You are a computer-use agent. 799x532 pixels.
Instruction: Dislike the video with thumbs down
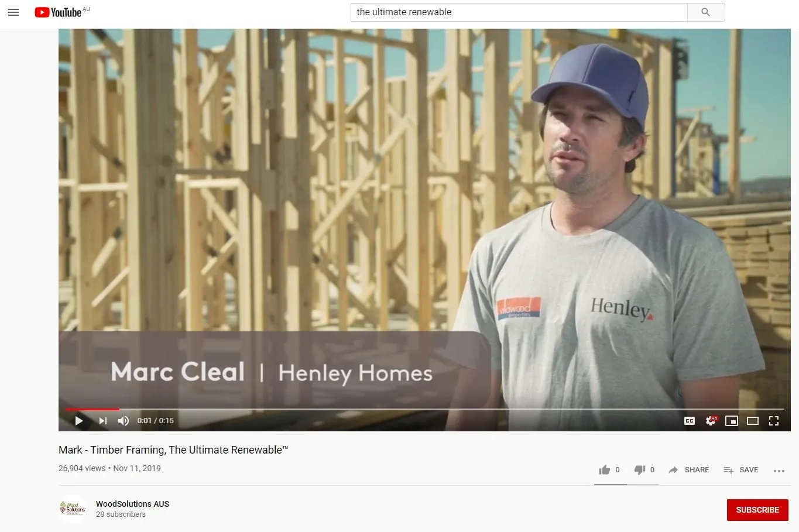(x=644, y=470)
